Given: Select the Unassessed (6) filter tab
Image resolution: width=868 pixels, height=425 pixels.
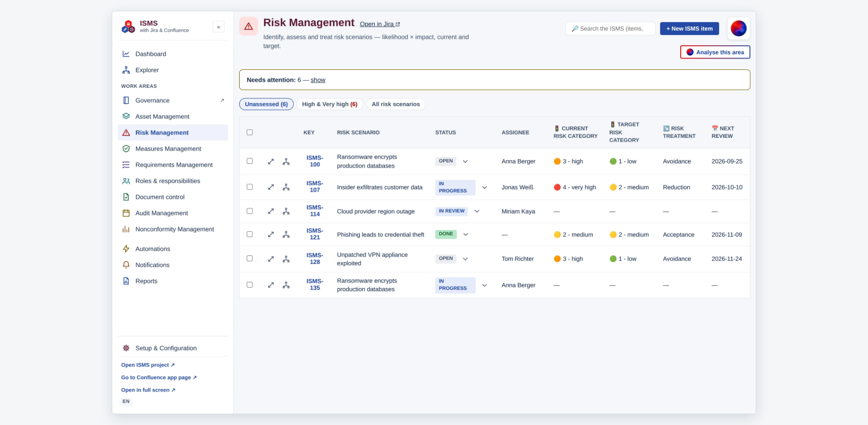Looking at the screenshot, I should click(x=266, y=104).
